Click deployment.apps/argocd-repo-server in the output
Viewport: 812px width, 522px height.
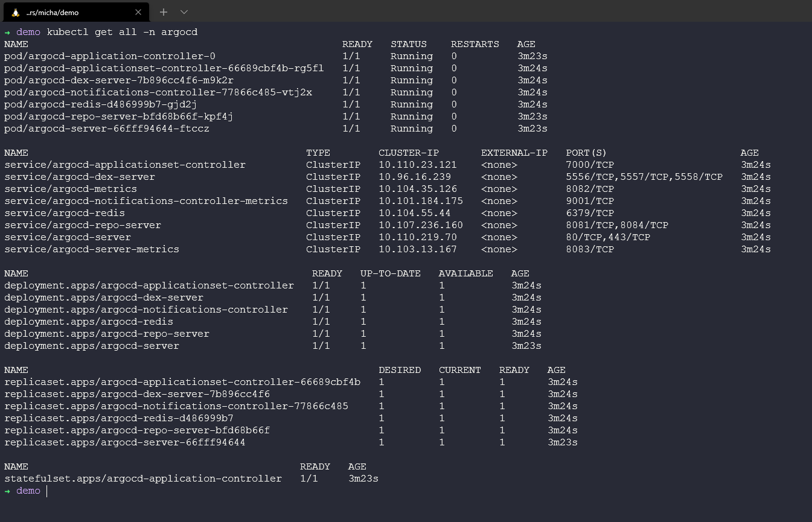click(x=106, y=334)
